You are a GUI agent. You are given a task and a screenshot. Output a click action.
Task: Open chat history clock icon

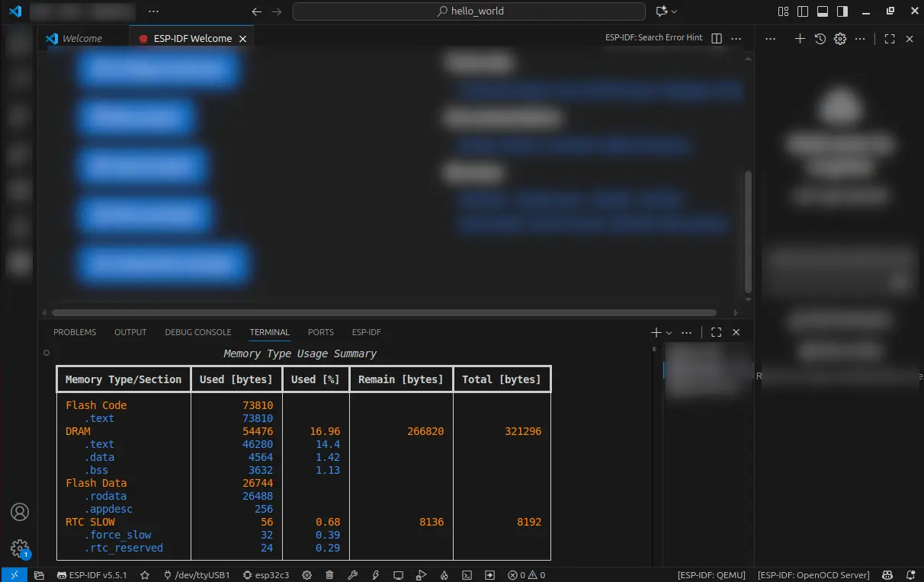pos(820,39)
